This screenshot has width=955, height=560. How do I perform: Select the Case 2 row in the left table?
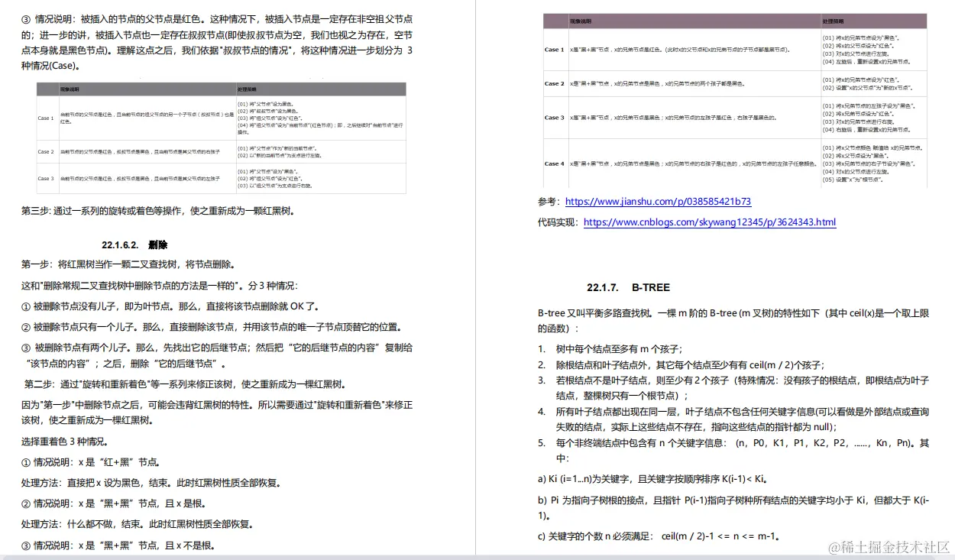click(44, 152)
